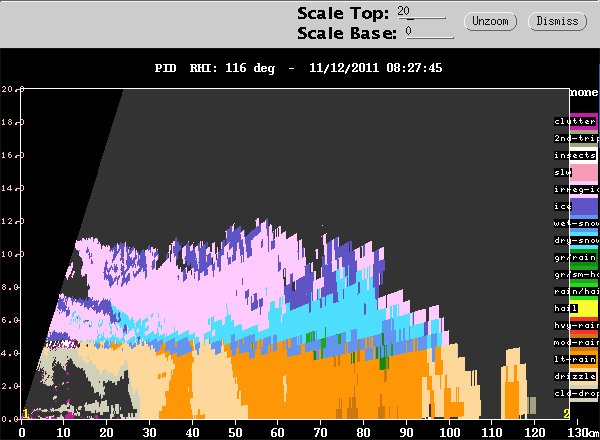
Task: Click the lt-rain legend entry
Action: coord(575,359)
